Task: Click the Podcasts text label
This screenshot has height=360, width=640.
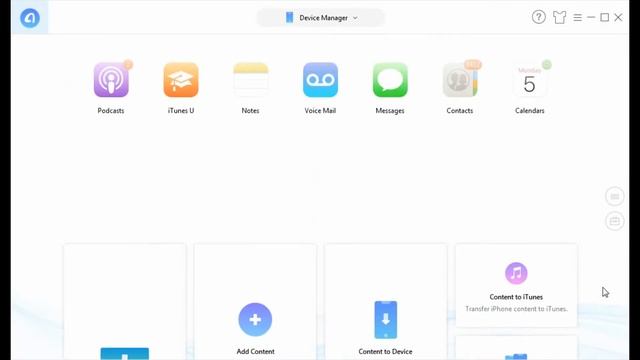Action: point(111,111)
